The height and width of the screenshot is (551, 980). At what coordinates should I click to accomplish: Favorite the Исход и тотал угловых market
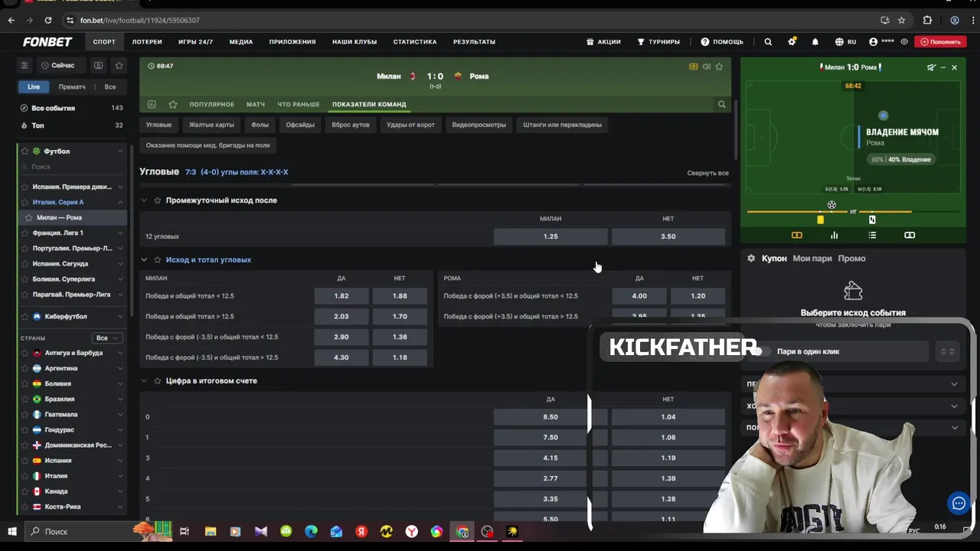158,259
